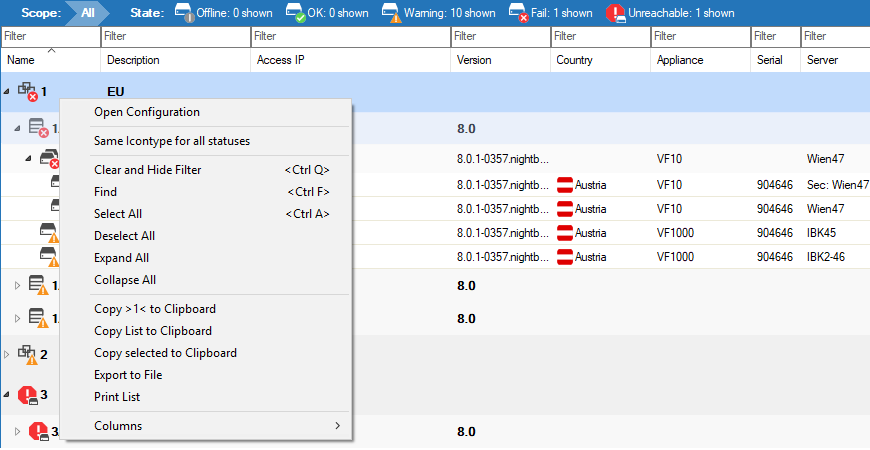Click the scope All arrow button

click(88, 13)
